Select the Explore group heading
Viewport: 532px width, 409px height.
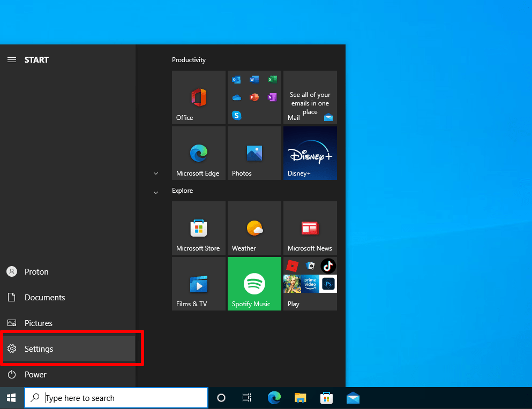point(182,191)
